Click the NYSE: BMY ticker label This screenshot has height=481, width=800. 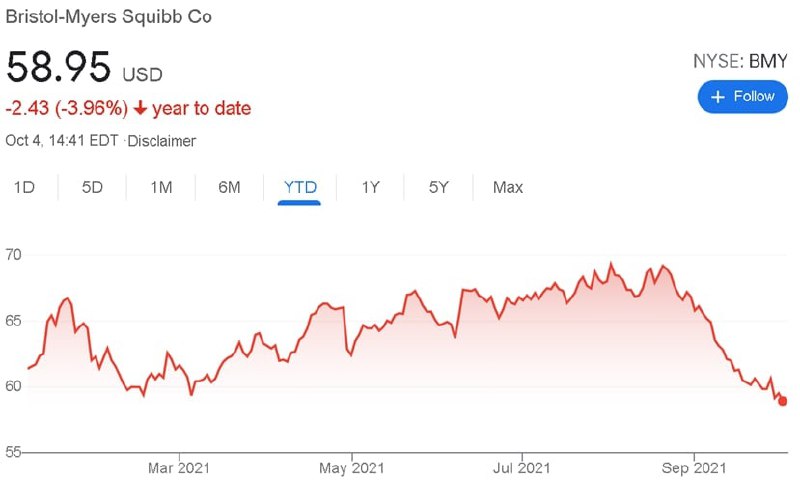(x=740, y=61)
